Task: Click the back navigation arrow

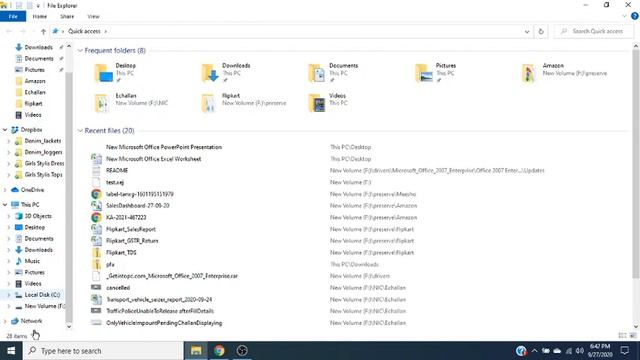Action: (9, 31)
